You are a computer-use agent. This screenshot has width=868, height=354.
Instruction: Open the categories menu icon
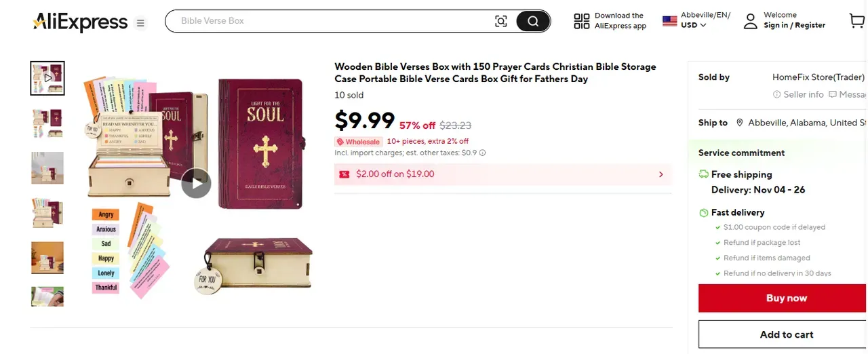140,23
